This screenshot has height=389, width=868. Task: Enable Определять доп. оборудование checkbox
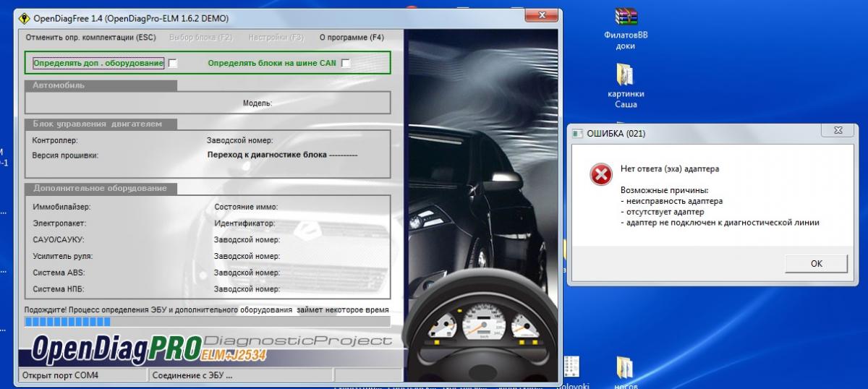click(x=173, y=64)
